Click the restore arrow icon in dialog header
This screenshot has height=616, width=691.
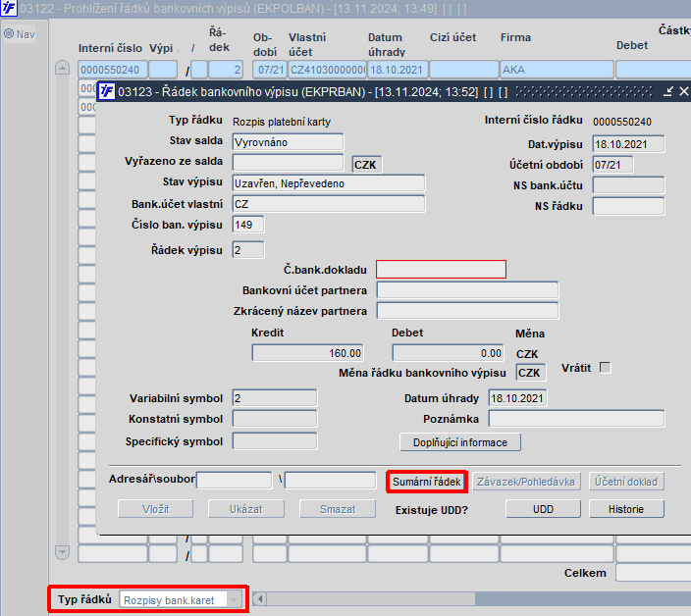pyautogui.click(x=668, y=91)
